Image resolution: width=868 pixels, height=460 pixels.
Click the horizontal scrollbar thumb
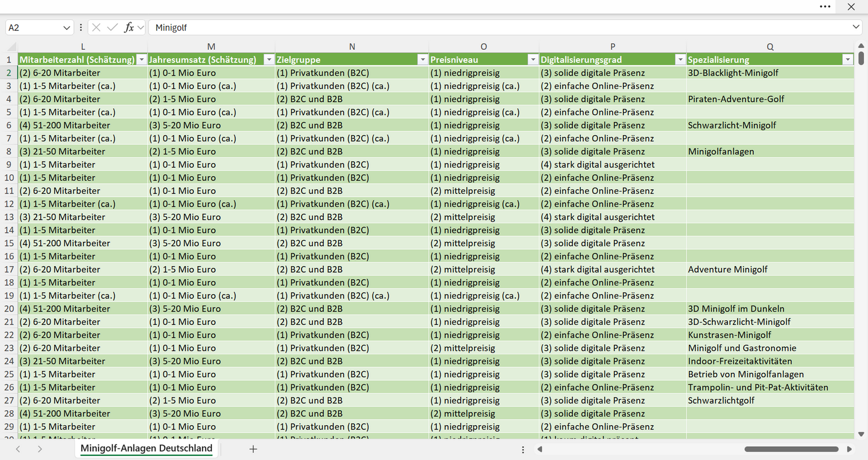791,449
